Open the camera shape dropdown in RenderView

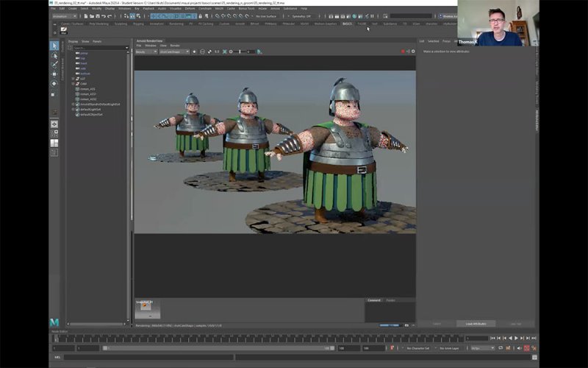(174, 52)
